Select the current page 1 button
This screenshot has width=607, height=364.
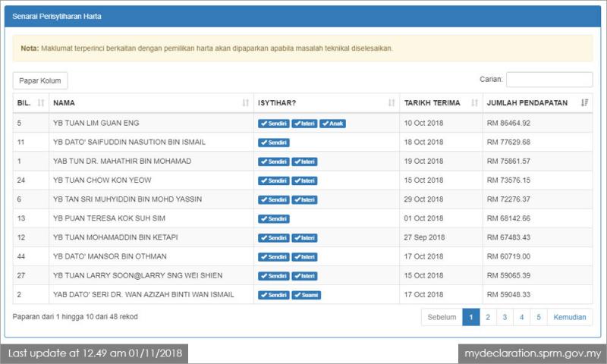click(x=470, y=317)
